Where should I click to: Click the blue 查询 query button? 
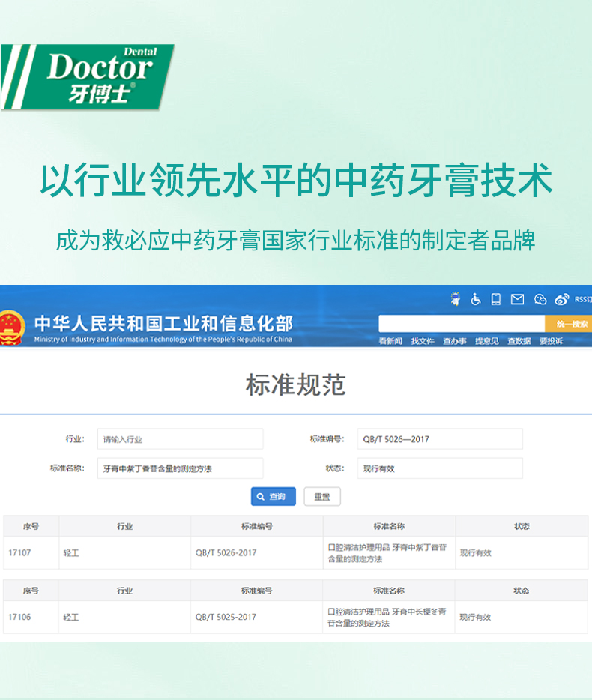(273, 496)
